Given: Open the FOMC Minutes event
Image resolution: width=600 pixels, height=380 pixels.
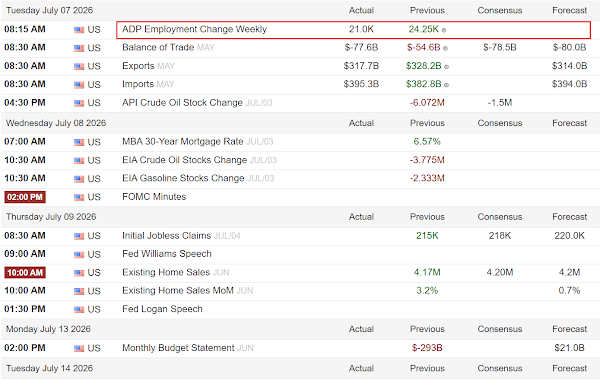Looking at the screenshot, I should tap(154, 197).
